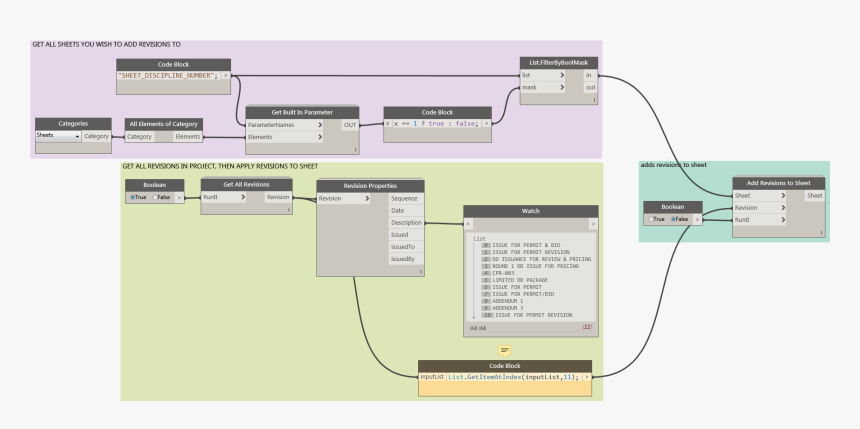Click the OUT port on Get Built In Parameter
This screenshot has height=429, width=860.
pyautogui.click(x=350, y=124)
